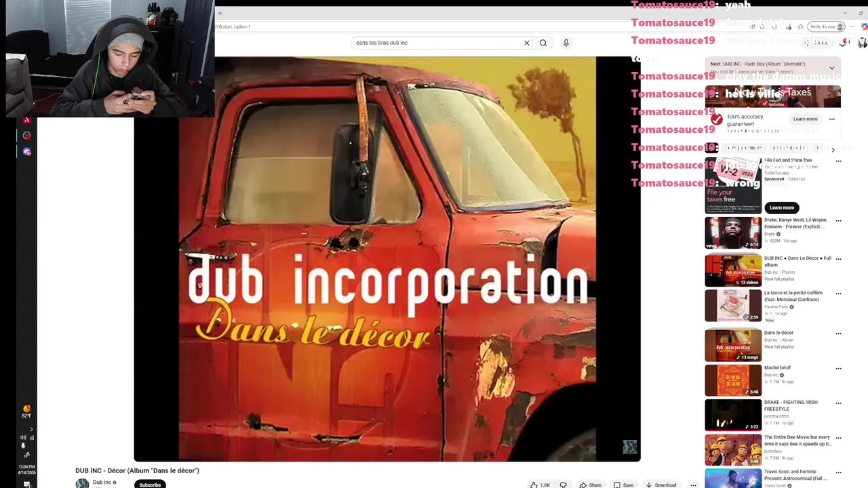Viewport: 868px width, 488px height.
Task: Click the video corner watermark thumbnail
Action: [630, 447]
